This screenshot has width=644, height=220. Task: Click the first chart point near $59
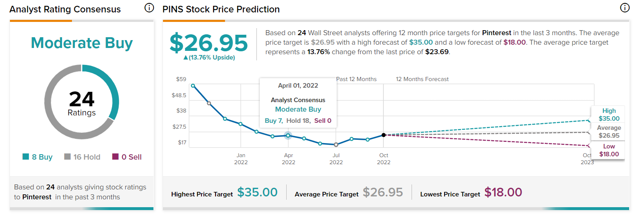point(193,86)
